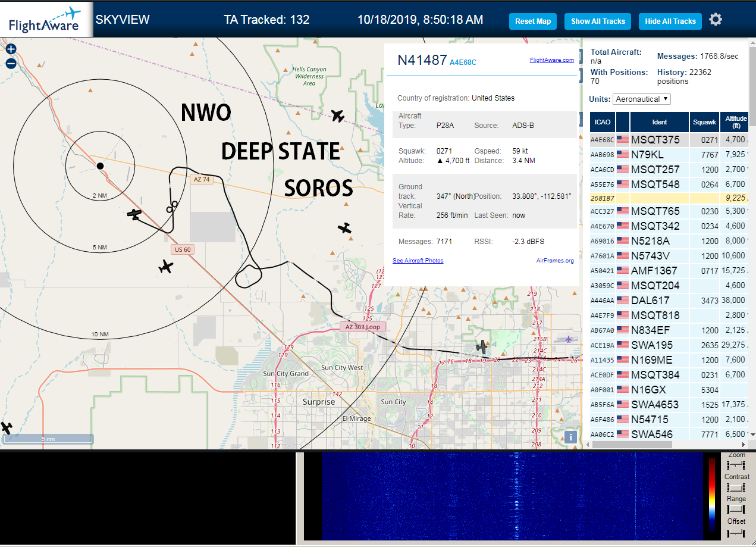
Task: Click the US flag in DAL617 row
Action: [623, 301]
